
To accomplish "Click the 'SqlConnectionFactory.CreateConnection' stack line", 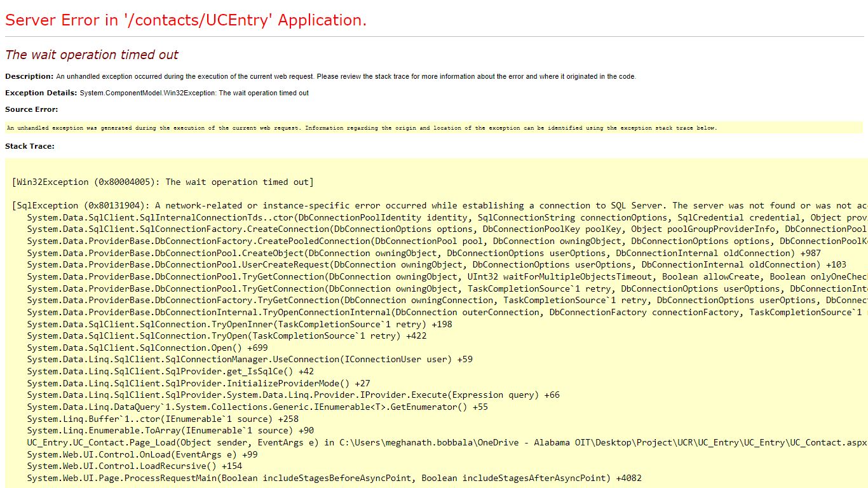I will point(447,229).
